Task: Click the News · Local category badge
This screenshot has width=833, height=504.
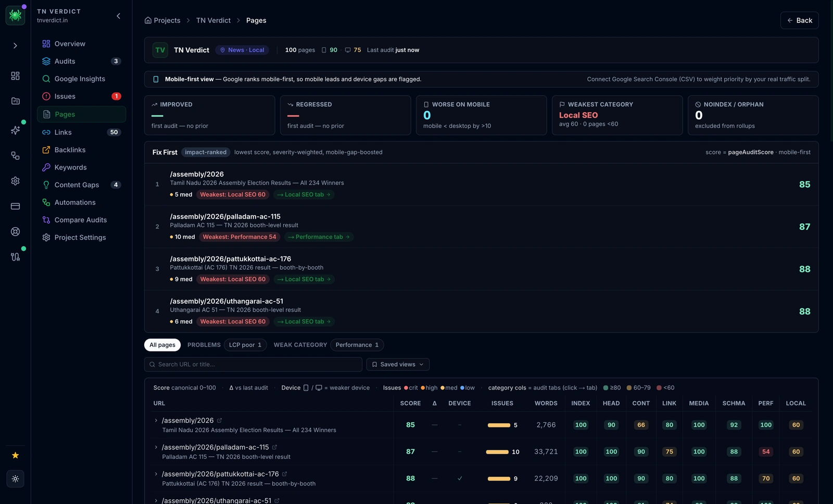Action: (242, 50)
